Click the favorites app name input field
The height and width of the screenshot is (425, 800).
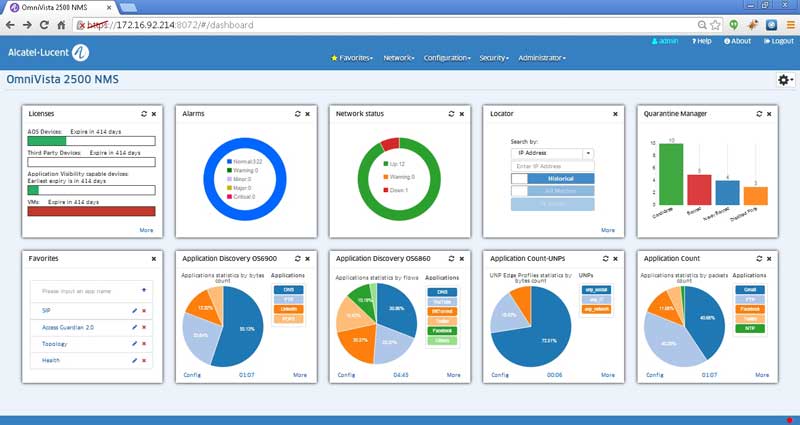tap(84, 291)
